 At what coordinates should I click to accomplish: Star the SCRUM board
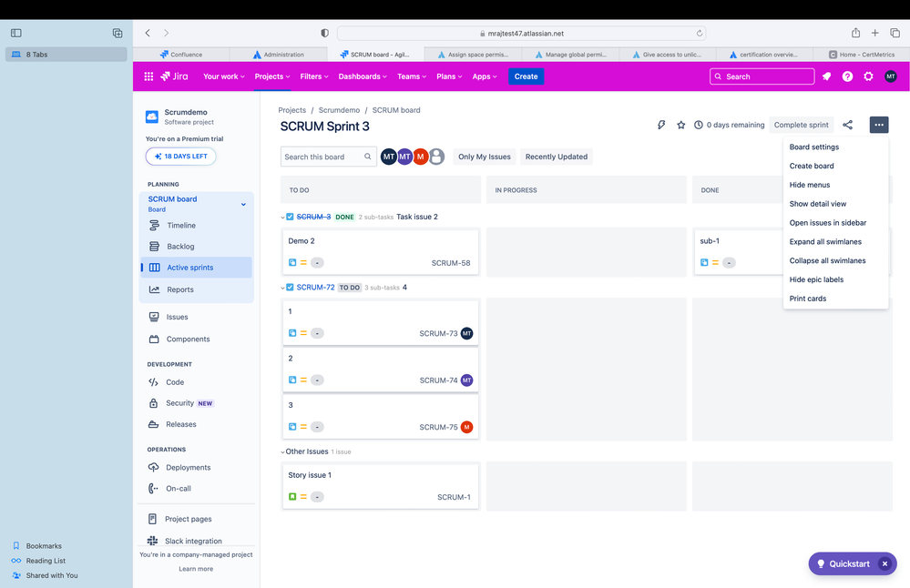[680, 125]
